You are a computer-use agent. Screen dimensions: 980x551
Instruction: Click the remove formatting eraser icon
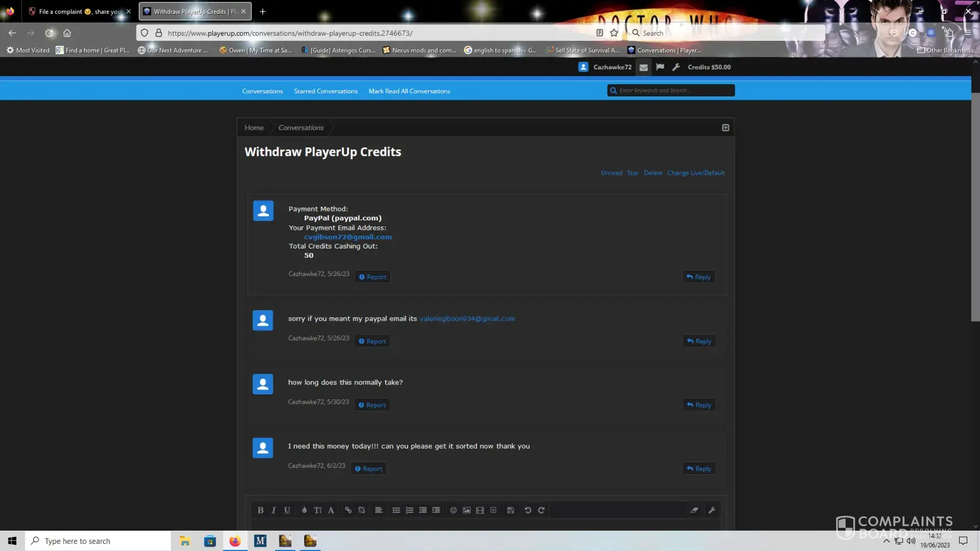(x=694, y=510)
